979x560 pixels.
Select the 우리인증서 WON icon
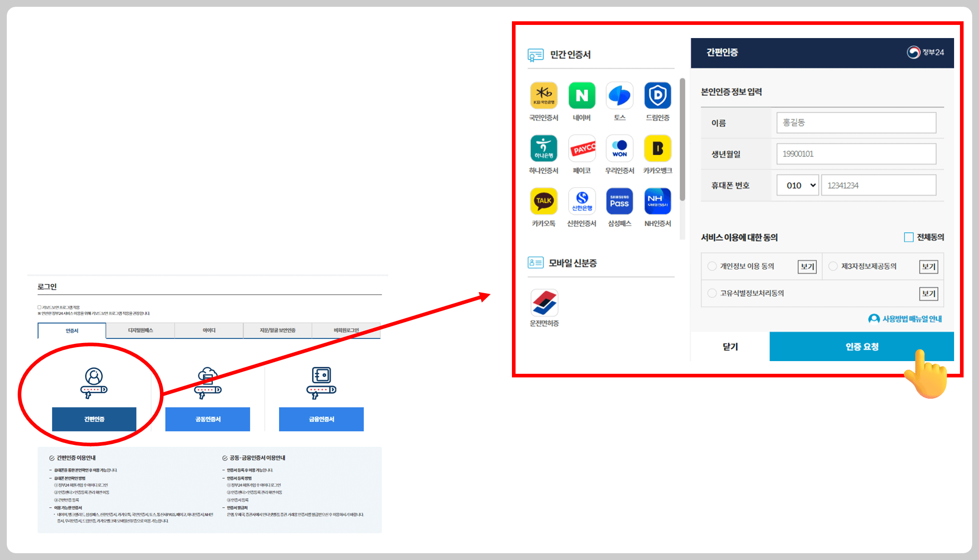click(619, 148)
